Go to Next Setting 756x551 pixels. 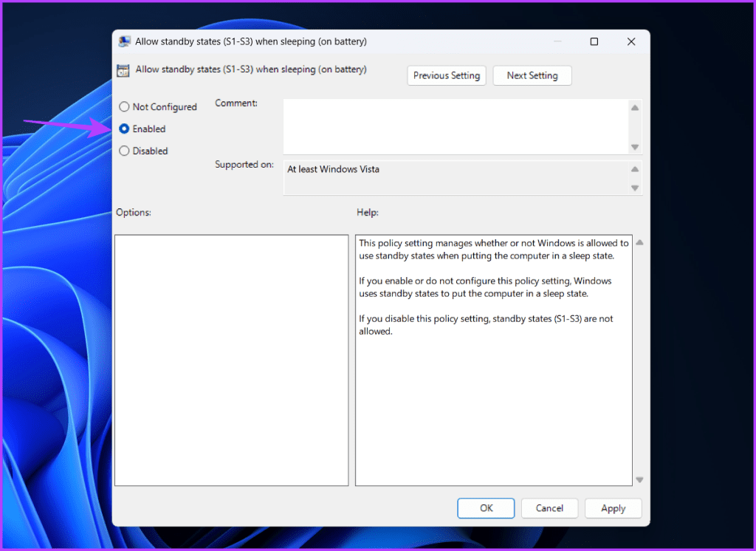tap(532, 76)
